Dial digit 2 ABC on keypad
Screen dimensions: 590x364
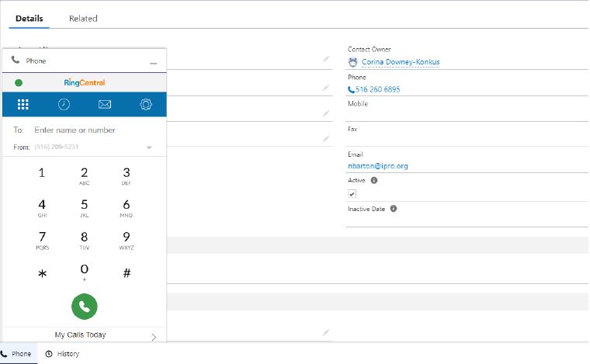(85, 175)
